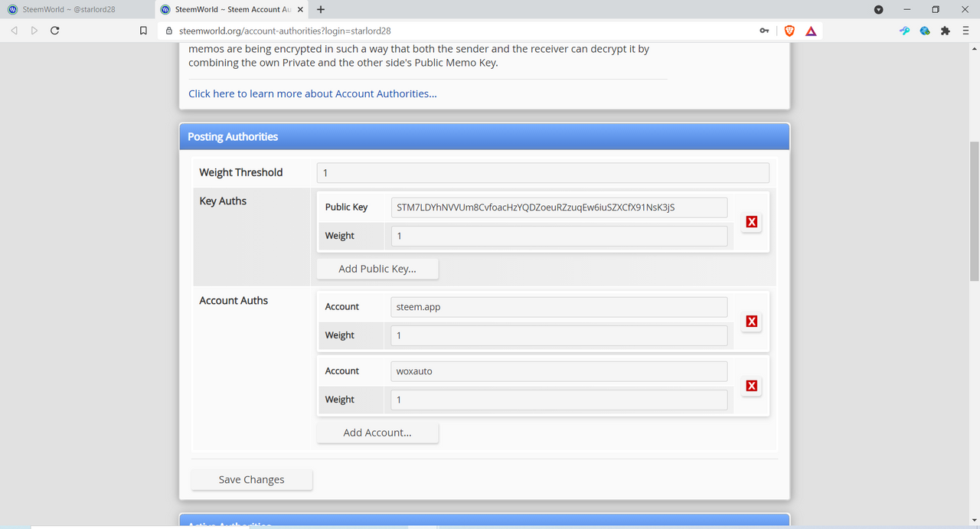This screenshot has width=980, height=529.
Task: Remove woxauto account authority
Action: tap(752, 385)
